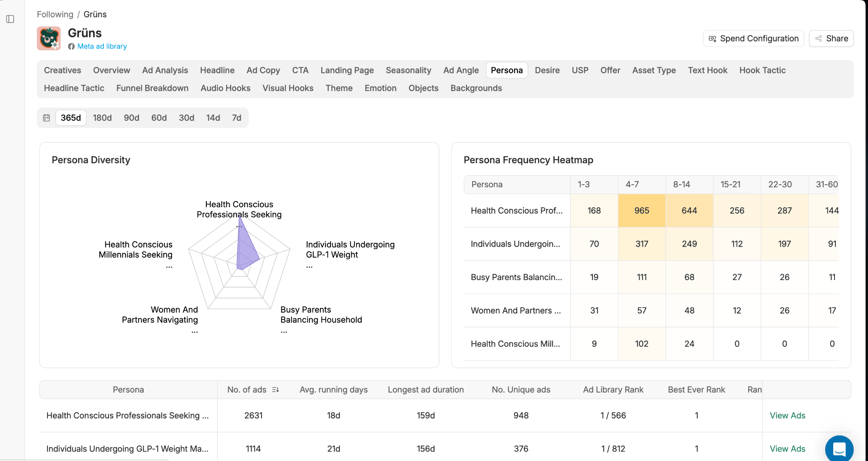This screenshot has width=868, height=461.
Task: Open the Offer tab
Action: [x=610, y=70]
